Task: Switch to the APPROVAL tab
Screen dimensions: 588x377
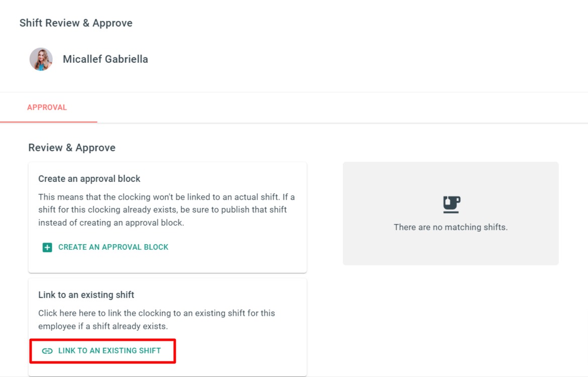Action: pos(47,108)
